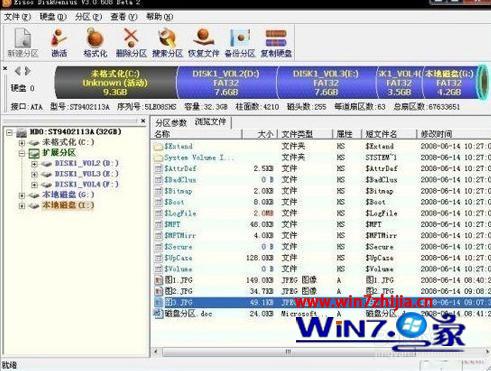Click the $MFT file icon
The height and width of the screenshot is (371, 491).
point(158,224)
